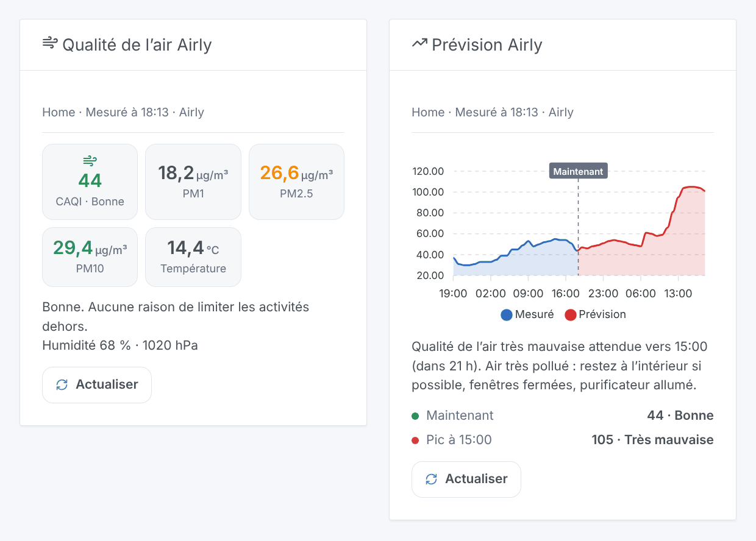Click the 16:00 x-axis label

pos(566,294)
